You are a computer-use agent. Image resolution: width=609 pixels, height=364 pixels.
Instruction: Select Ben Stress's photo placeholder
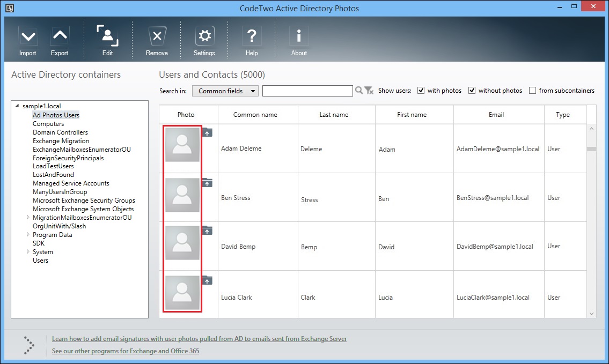click(182, 195)
